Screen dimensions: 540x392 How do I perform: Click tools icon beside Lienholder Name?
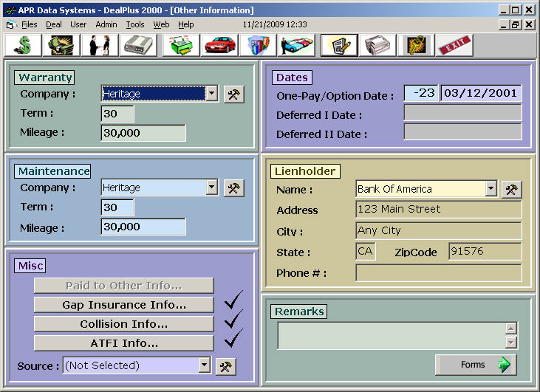click(x=511, y=190)
